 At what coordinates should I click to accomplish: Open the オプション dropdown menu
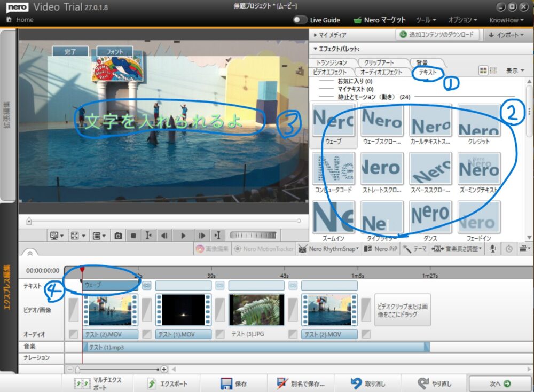point(462,20)
